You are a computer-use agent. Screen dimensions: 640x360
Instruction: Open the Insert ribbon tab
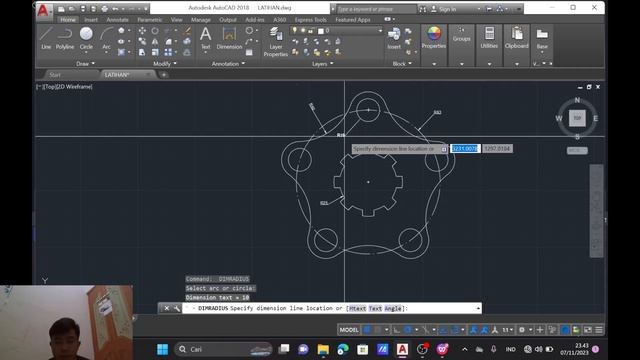click(x=91, y=19)
